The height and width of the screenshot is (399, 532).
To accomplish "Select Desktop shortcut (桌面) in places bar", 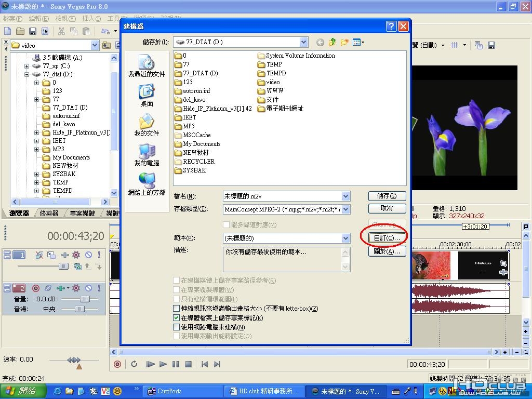I will [147, 96].
